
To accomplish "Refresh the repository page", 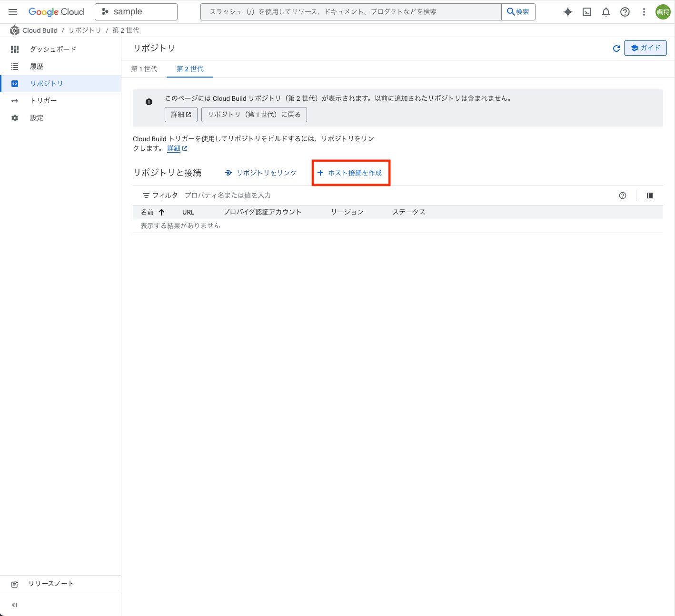I will [x=616, y=49].
